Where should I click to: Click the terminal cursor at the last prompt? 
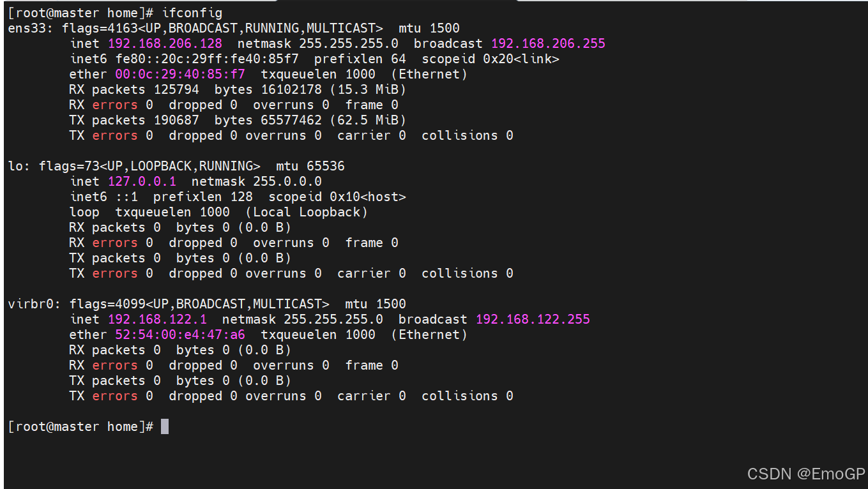165,426
